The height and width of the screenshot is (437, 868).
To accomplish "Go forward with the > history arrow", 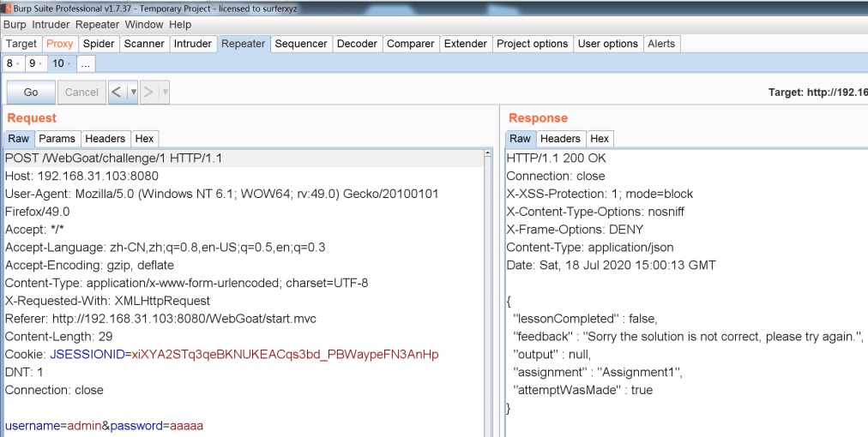I will click(x=148, y=93).
